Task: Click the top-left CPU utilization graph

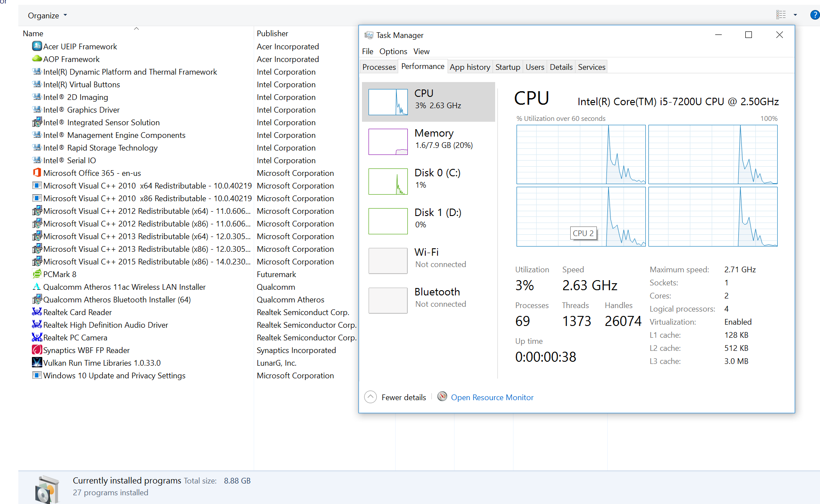Action: (581, 154)
